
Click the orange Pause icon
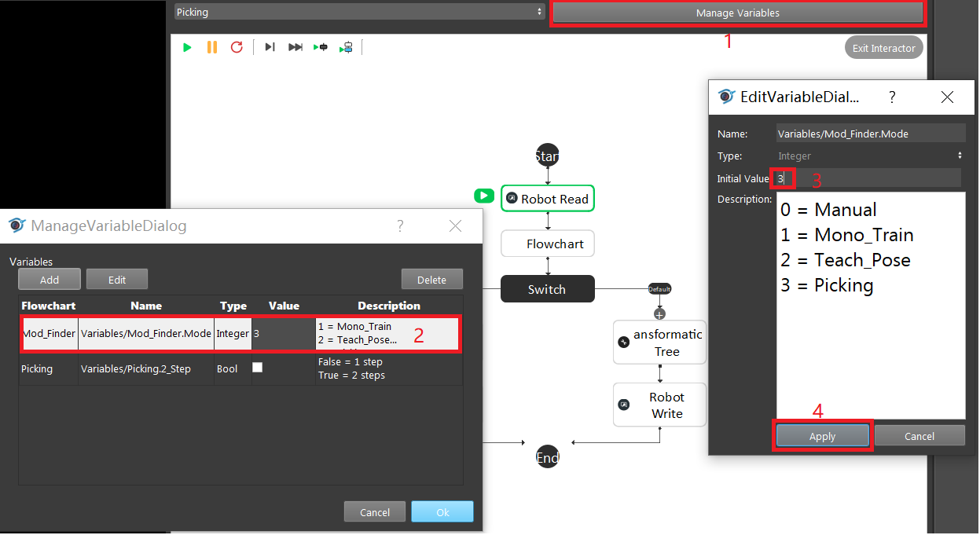(x=212, y=47)
